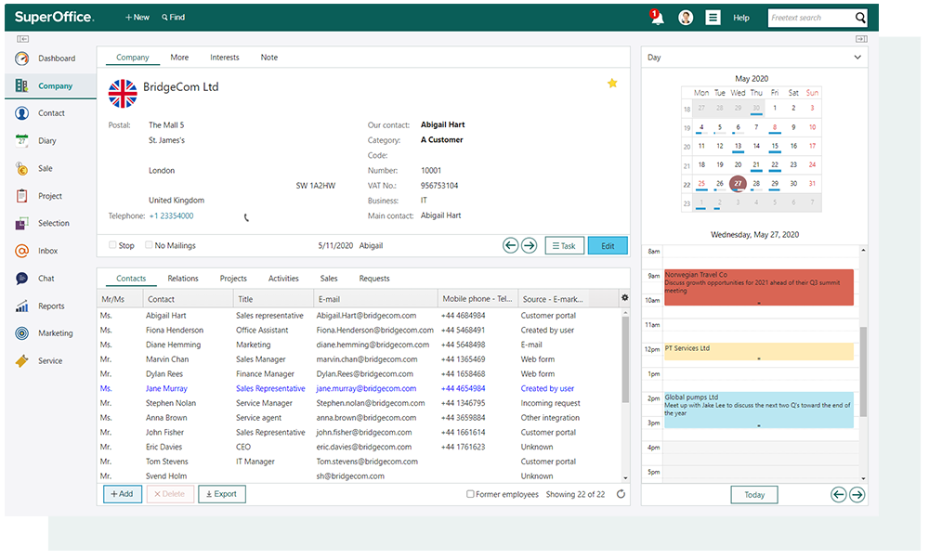Viewport: 929px width, 560px height.
Task: Switch to the Interests tab
Action: (x=224, y=58)
